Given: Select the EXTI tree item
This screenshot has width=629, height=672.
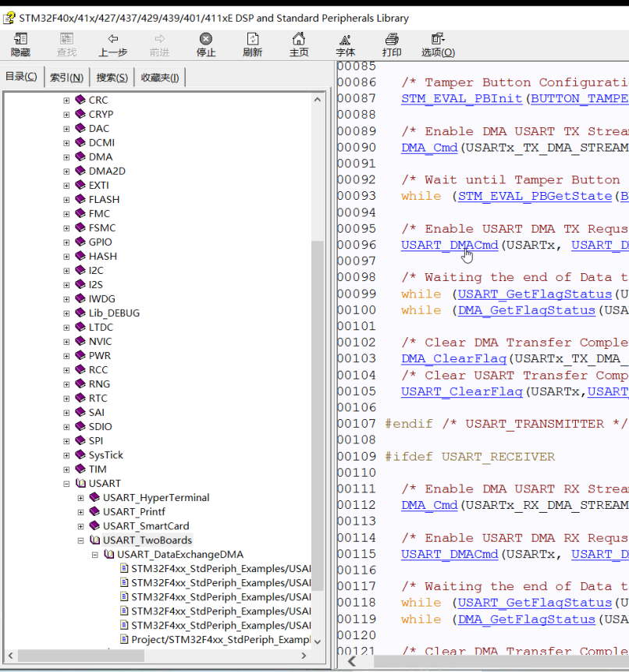Looking at the screenshot, I should coord(99,185).
